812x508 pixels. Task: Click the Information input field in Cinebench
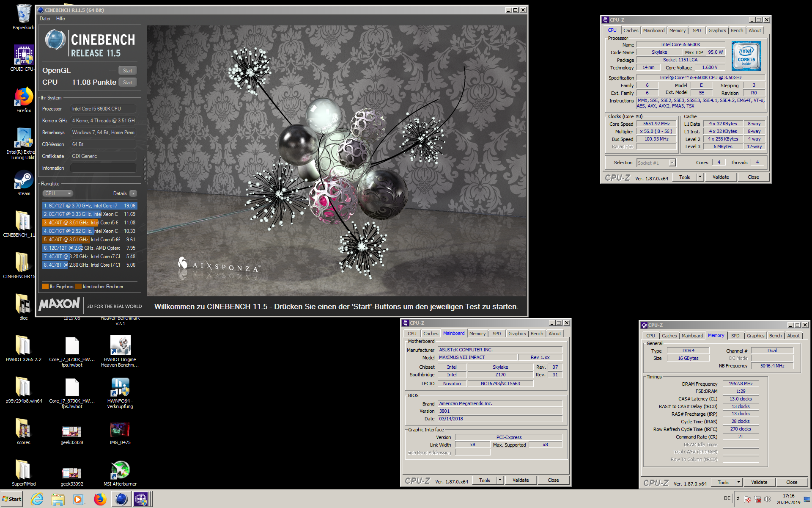(104, 168)
